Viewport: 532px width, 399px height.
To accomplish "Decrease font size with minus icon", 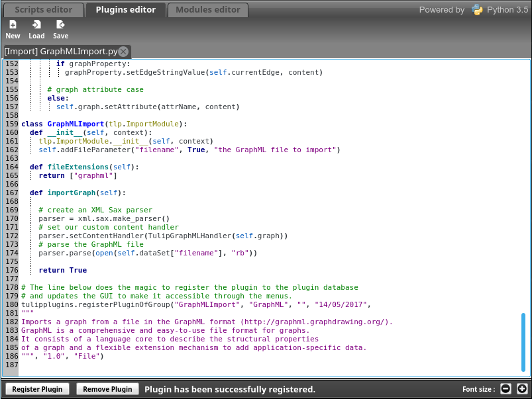I will click(505, 389).
